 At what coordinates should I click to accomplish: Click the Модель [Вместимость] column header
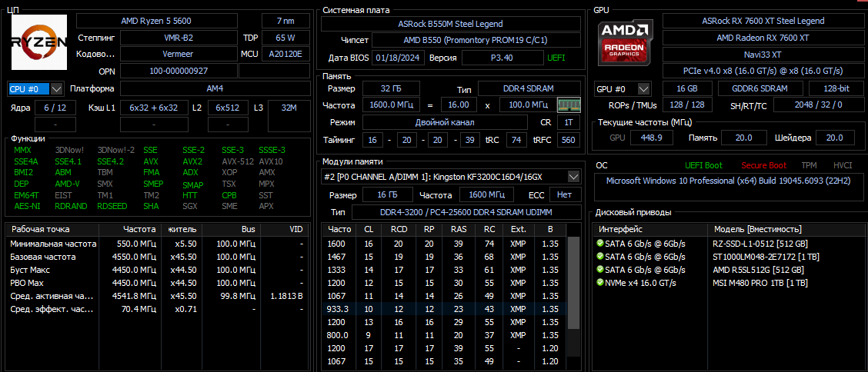click(x=785, y=229)
